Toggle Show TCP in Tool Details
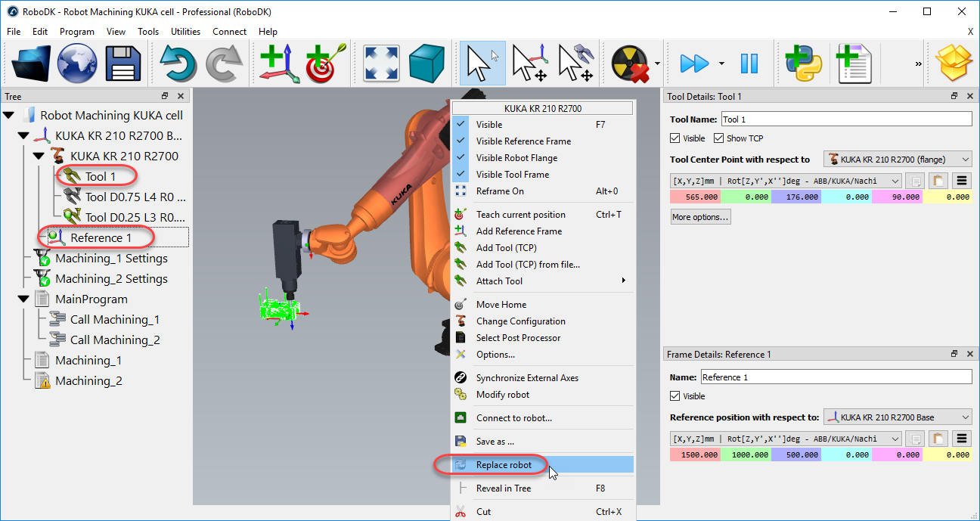This screenshot has height=521, width=980. pyautogui.click(x=719, y=138)
